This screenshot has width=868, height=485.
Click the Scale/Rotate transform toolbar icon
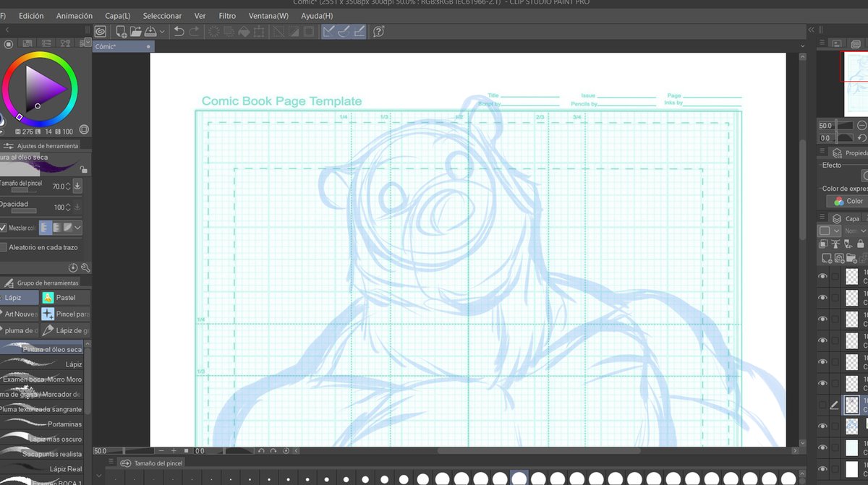pyautogui.click(x=259, y=31)
